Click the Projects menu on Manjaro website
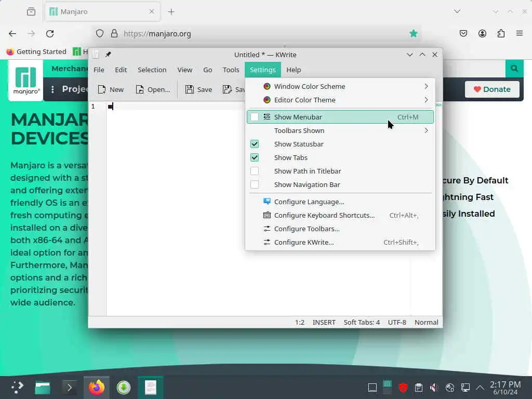Viewport: 532px width, 399px height. [69, 89]
